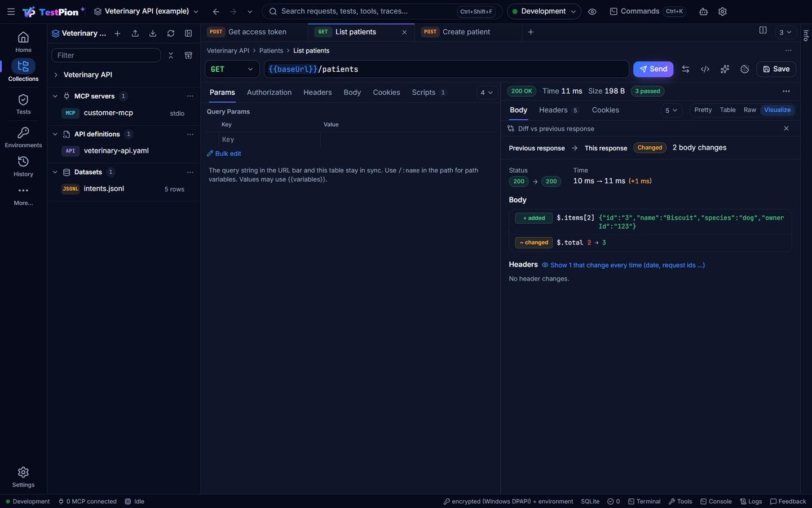
Task: Click the upload arrow icon in collections header
Action: pyautogui.click(x=135, y=33)
